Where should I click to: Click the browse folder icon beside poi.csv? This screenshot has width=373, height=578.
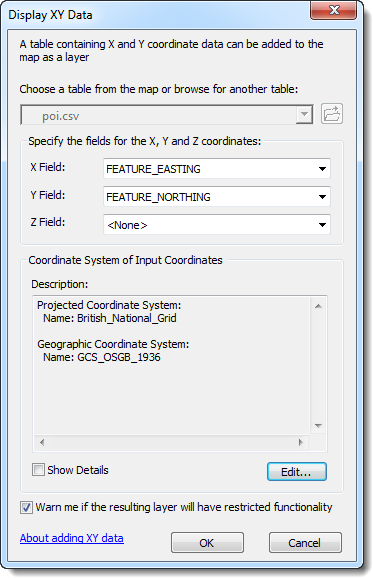(x=332, y=114)
